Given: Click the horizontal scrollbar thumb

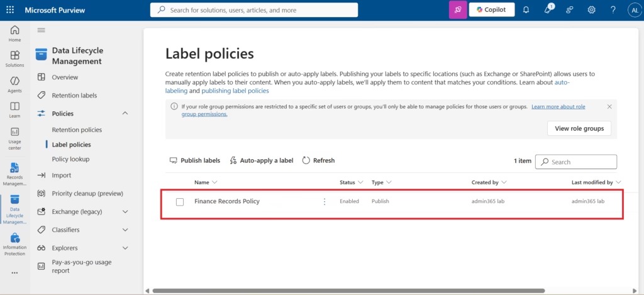Looking at the screenshot, I should (348, 291).
